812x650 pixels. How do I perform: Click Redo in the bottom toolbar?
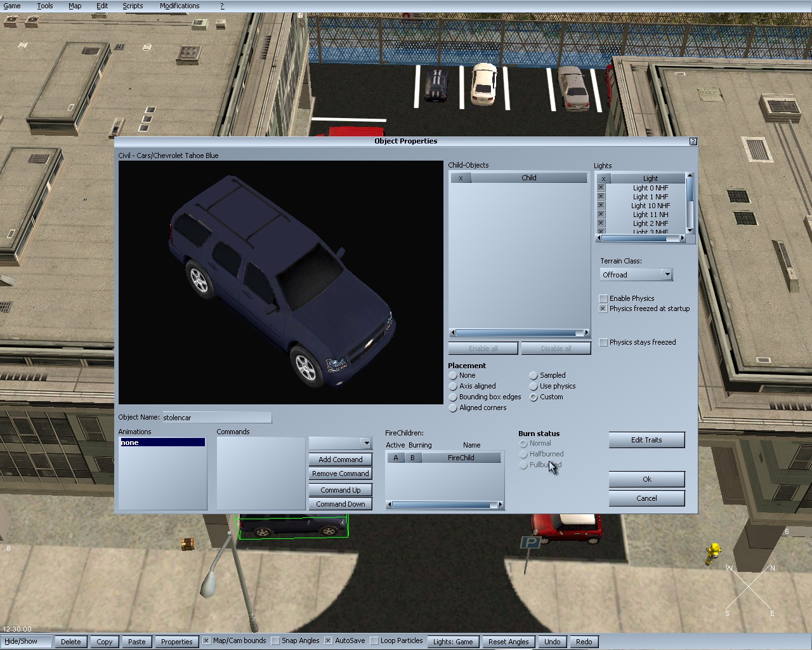tap(584, 642)
